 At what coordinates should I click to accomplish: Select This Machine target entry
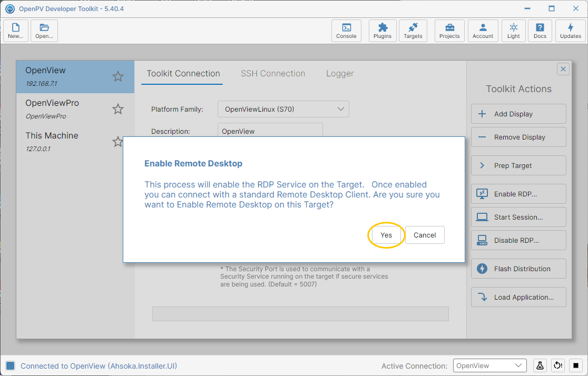(x=70, y=142)
